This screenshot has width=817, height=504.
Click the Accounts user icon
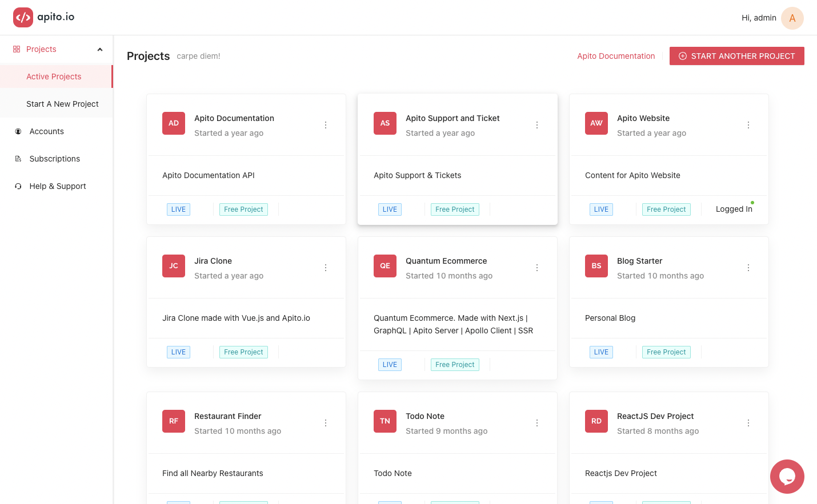18,131
